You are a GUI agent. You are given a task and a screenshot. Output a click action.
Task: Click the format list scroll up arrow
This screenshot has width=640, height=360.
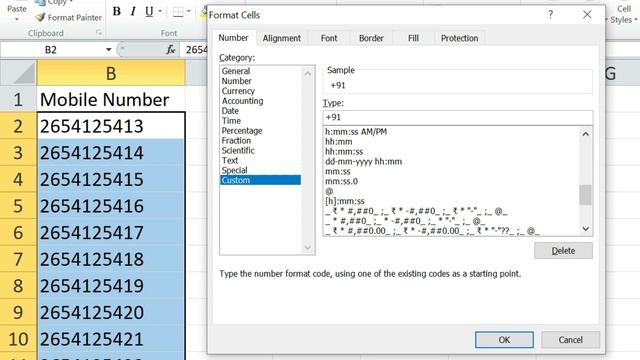point(585,134)
